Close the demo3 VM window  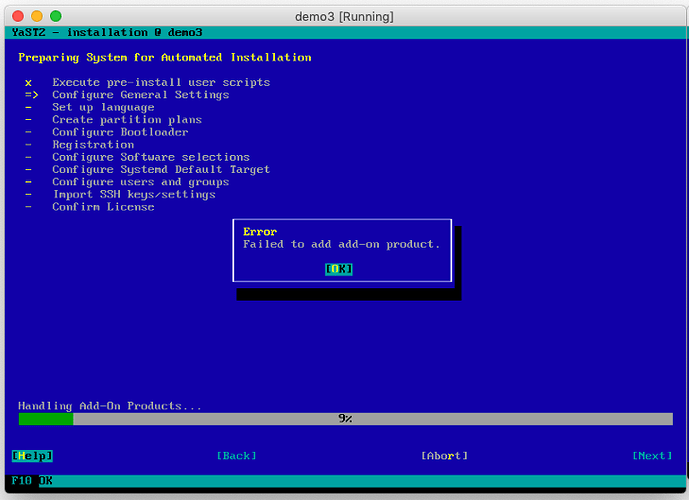point(18,16)
